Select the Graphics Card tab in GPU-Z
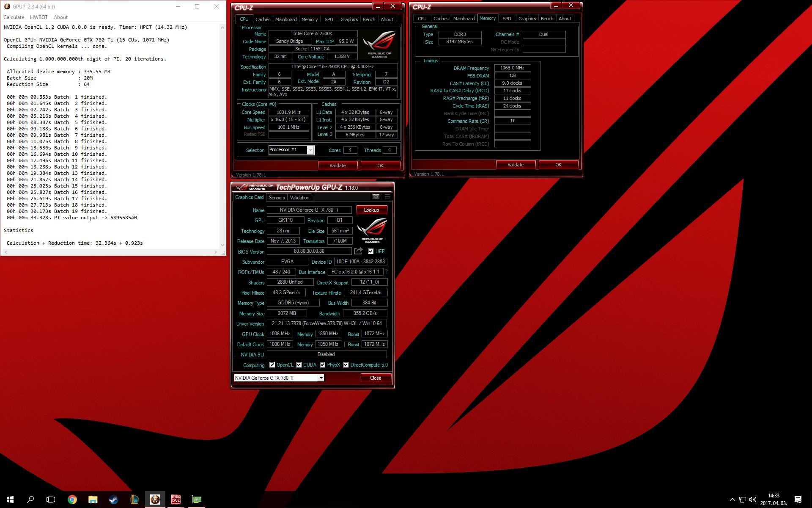Viewport: 812px width, 508px height. [250, 197]
